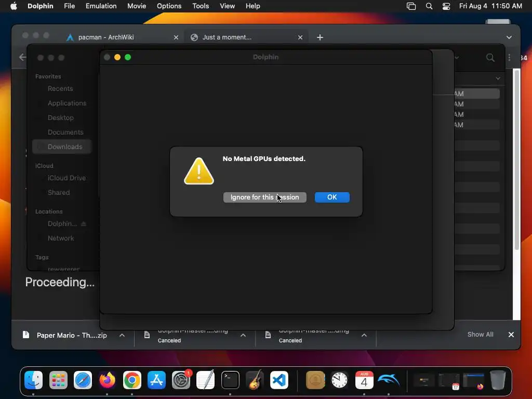
Task: Select Recents in Finder sidebar
Action: point(60,88)
